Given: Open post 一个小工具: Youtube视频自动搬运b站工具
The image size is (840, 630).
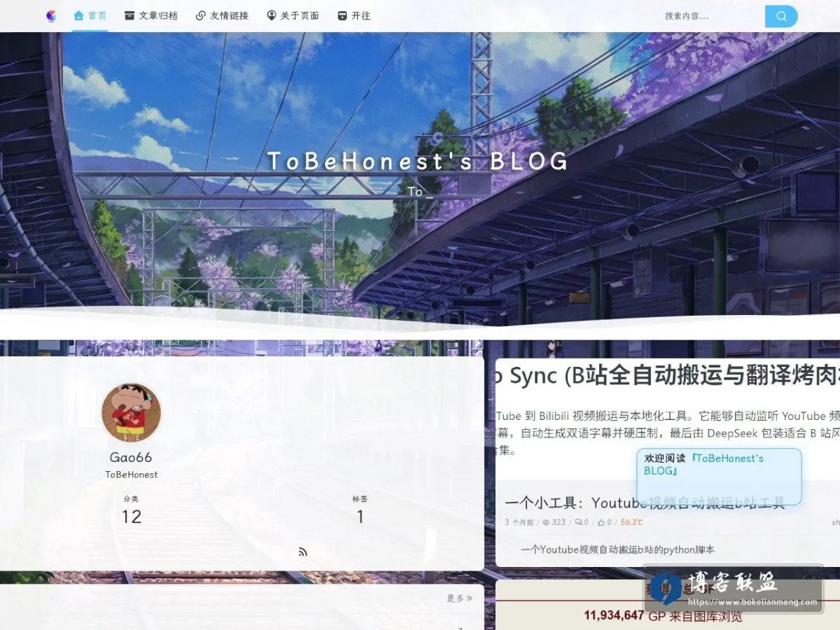Looking at the screenshot, I should [645, 502].
